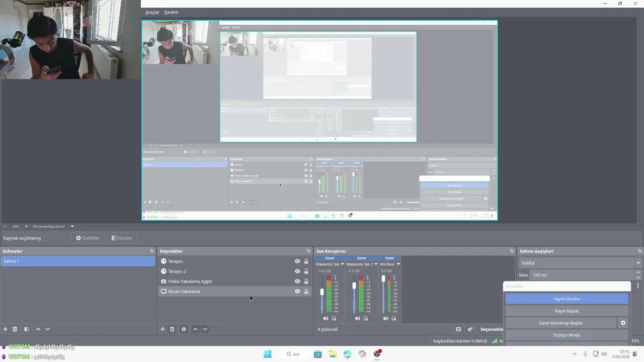Float the Ses Karıştırıcı dock panel
This screenshot has width=644, height=362.
coord(512,251)
